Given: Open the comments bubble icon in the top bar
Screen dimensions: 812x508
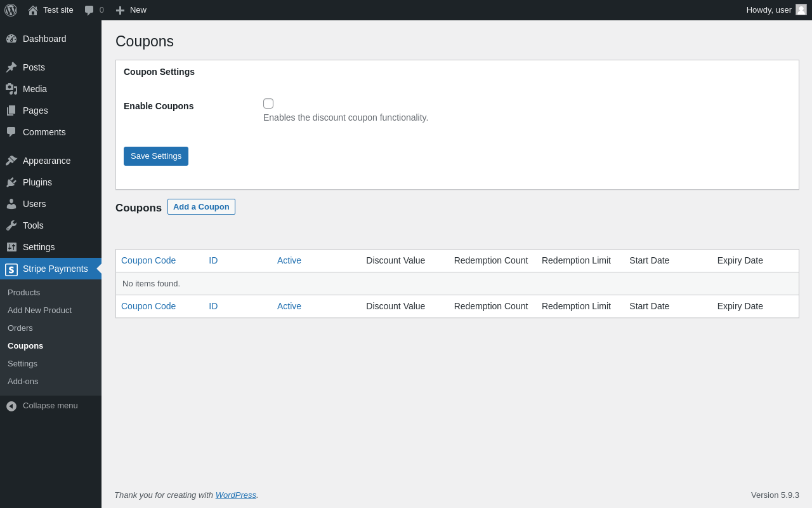Looking at the screenshot, I should click(x=89, y=10).
